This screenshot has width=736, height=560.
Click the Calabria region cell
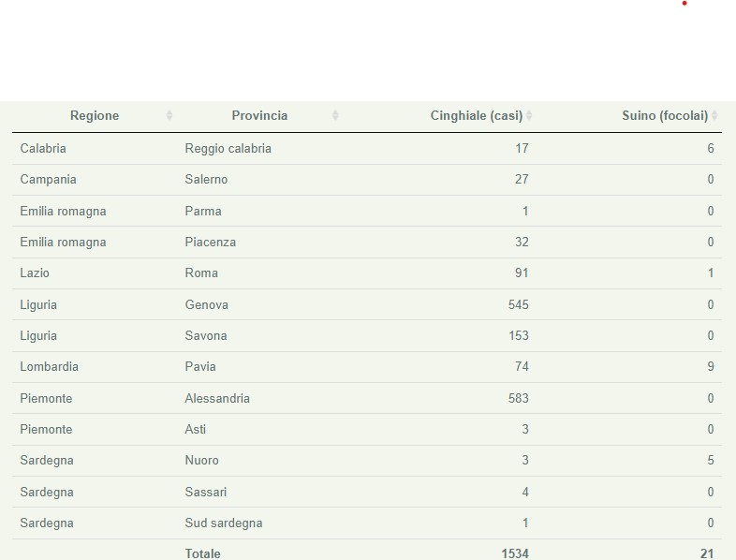point(43,148)
